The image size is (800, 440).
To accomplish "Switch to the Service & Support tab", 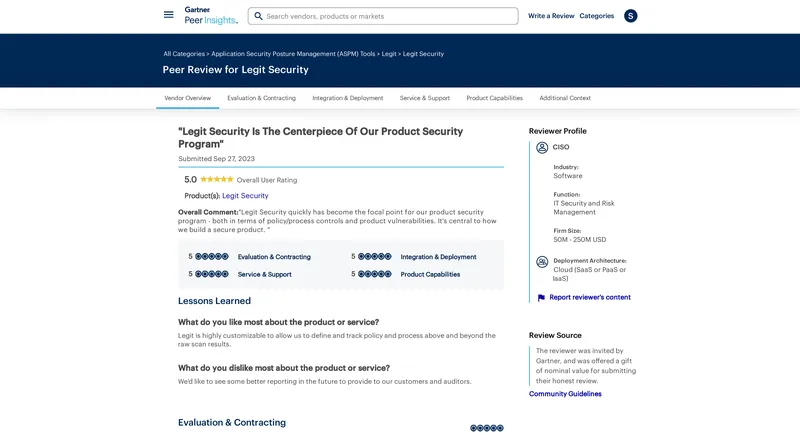I will 425,98.
